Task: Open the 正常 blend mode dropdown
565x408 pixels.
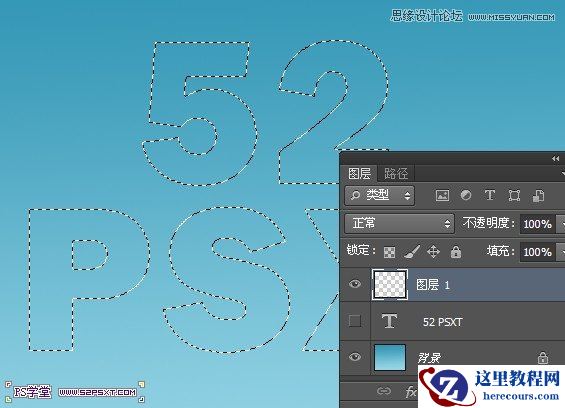Action: (x=399, y=223)
